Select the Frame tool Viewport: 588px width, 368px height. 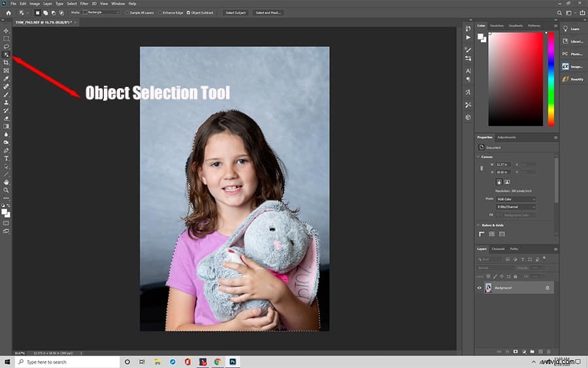pos(6,71)
